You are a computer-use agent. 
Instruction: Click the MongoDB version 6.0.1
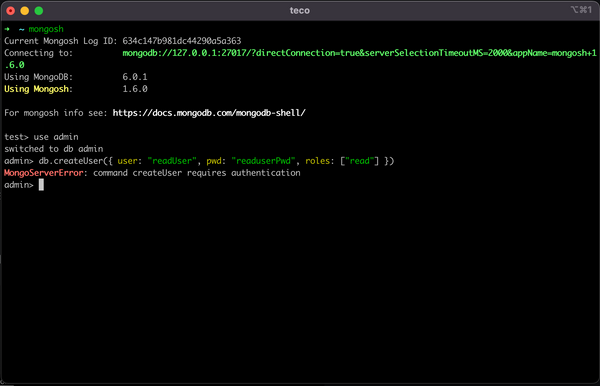(x=135, y=77)
